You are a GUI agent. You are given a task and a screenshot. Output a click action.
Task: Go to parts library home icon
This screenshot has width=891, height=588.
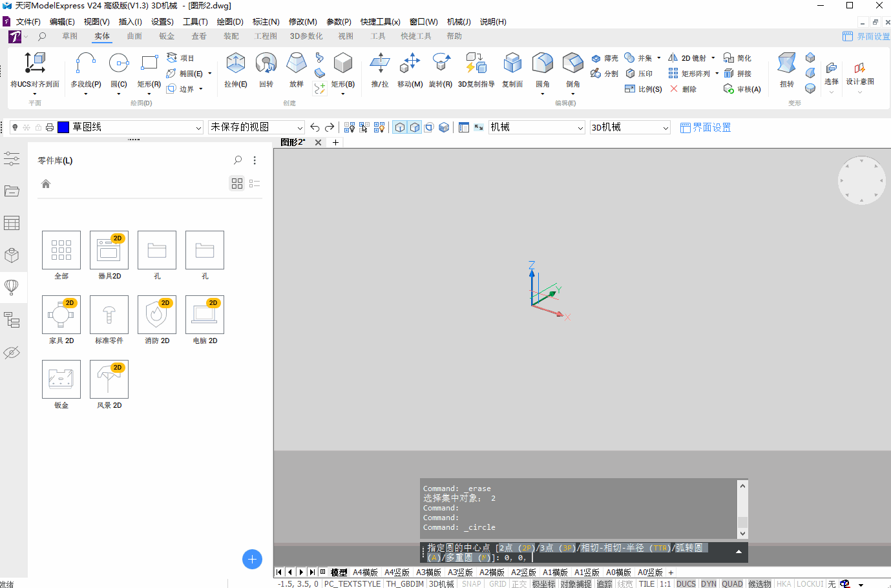coord(46,184)
